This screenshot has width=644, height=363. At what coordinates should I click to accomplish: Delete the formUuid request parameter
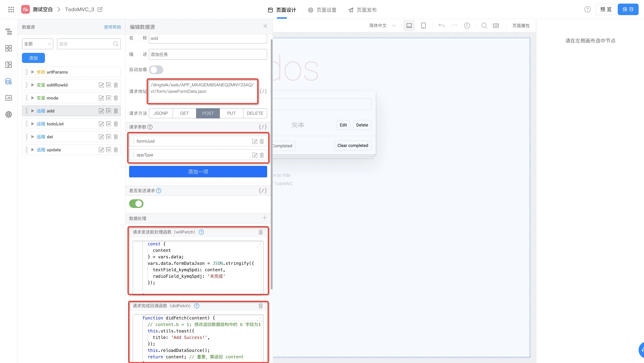coord(262,141)
